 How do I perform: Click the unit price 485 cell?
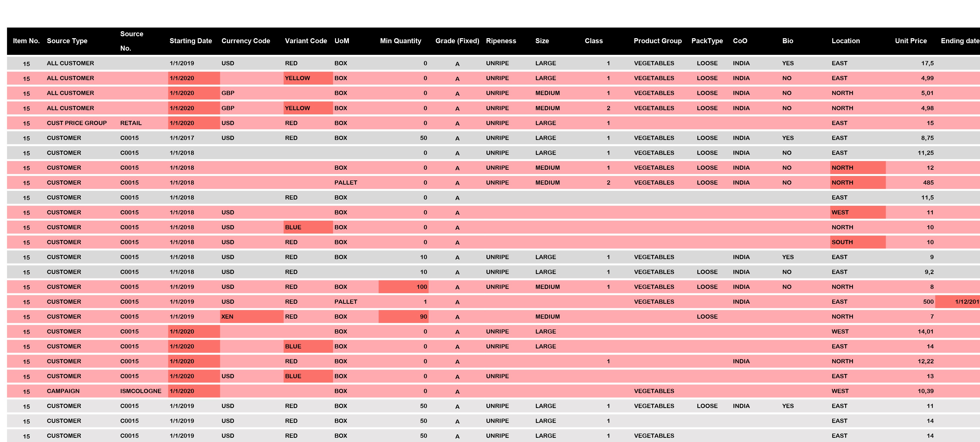click(928, 183)
